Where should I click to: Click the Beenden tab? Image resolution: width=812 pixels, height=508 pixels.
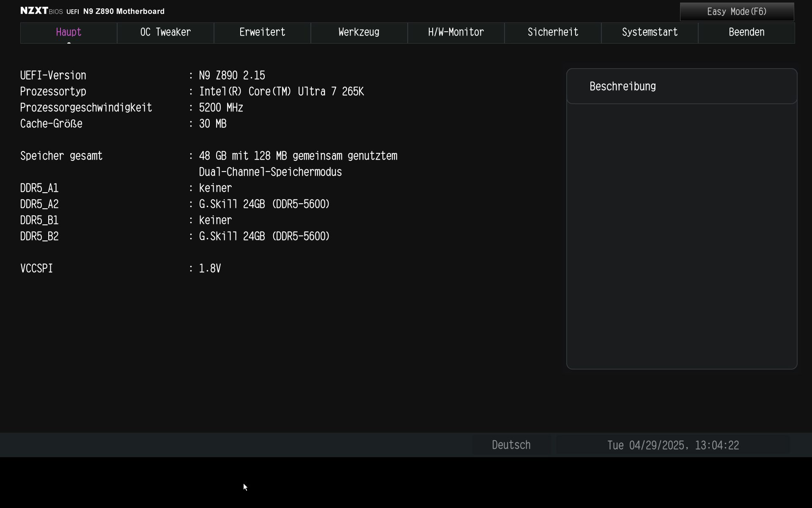coord(746,33)
